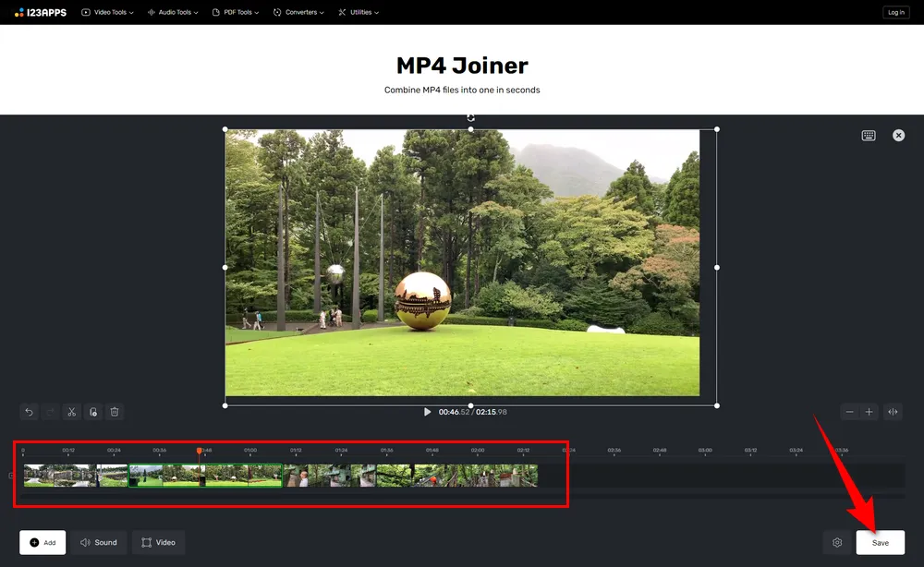
Task: Zoom in timeline with plus button
Action: pyautogui.click(x=869, y=412)
